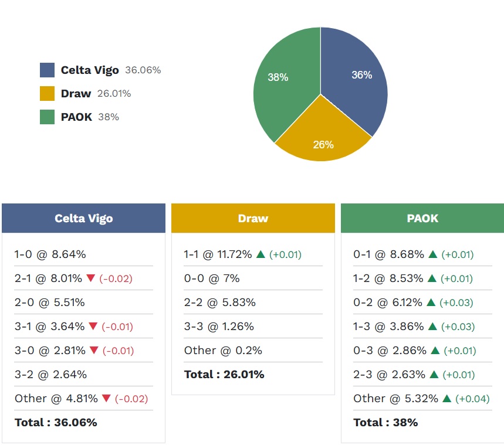Viewport: 504px width, 445px height.
Task: Click the yellow 26% pie slice
Action: [322, 138]
